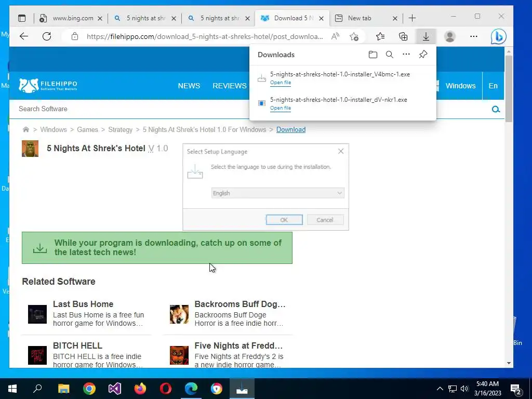The image size is (532, 399).
Task: Open 5 Nights At Shrek's Hotel 1.0 breadcrumb
Action: [x=204, y=129]
